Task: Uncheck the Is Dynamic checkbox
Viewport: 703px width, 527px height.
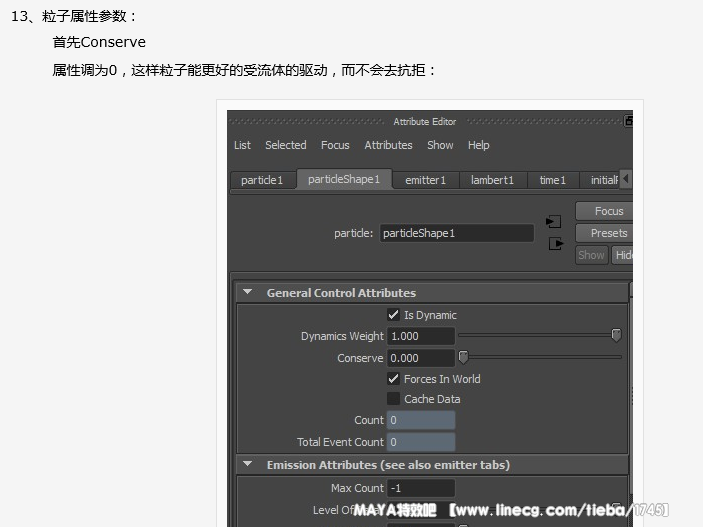Action: click(393, 315)
